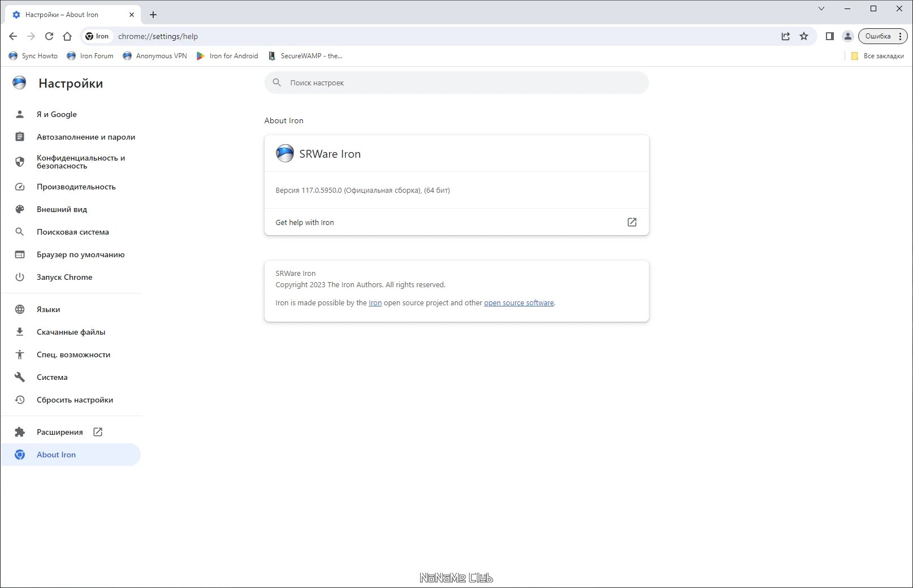
Task: Open the tab search chevron
Action: (821, 8)
